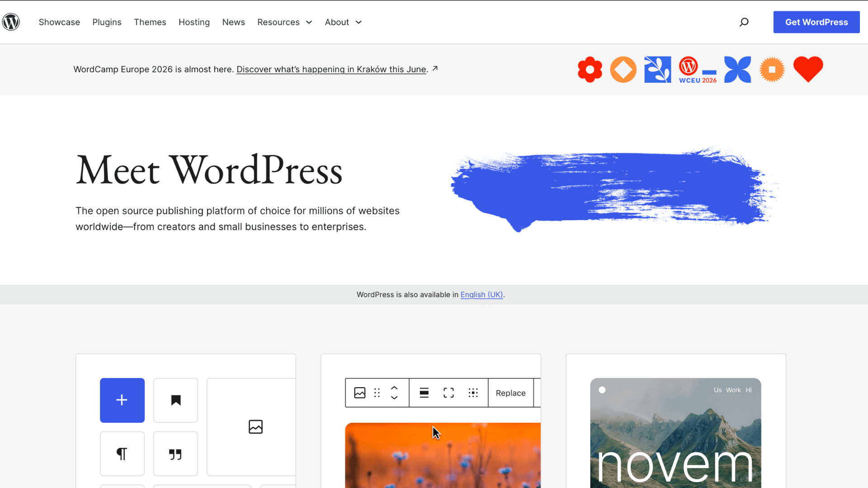This screenshot has width=868, height=488.
Task: Click the red heart icon
Action: click(808, 70)
